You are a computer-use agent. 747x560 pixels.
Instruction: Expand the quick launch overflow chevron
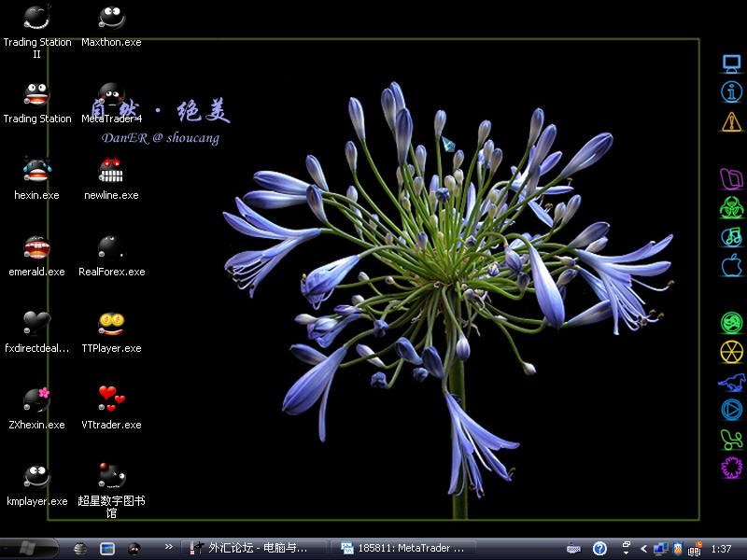[168, 548]
